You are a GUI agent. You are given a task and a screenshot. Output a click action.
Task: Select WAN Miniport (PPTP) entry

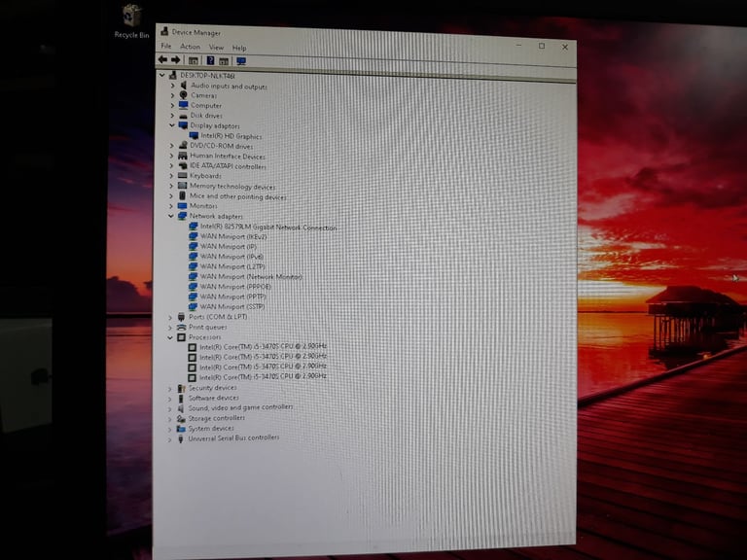(233, 297)
